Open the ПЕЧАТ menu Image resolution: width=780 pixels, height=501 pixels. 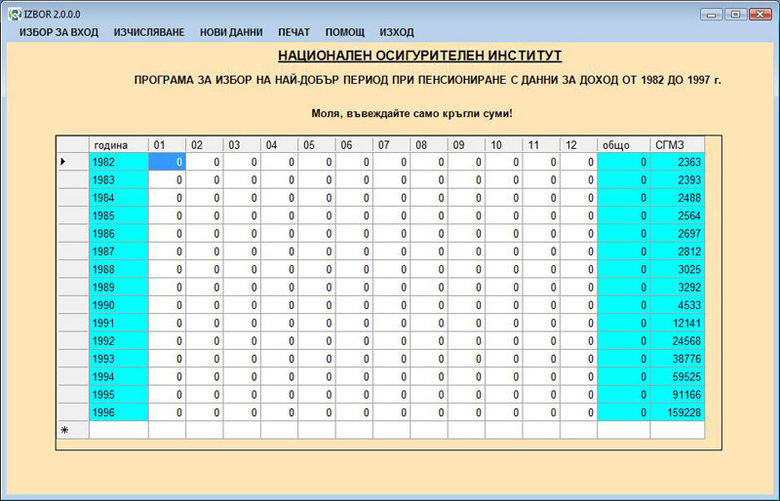click(294, 32)
